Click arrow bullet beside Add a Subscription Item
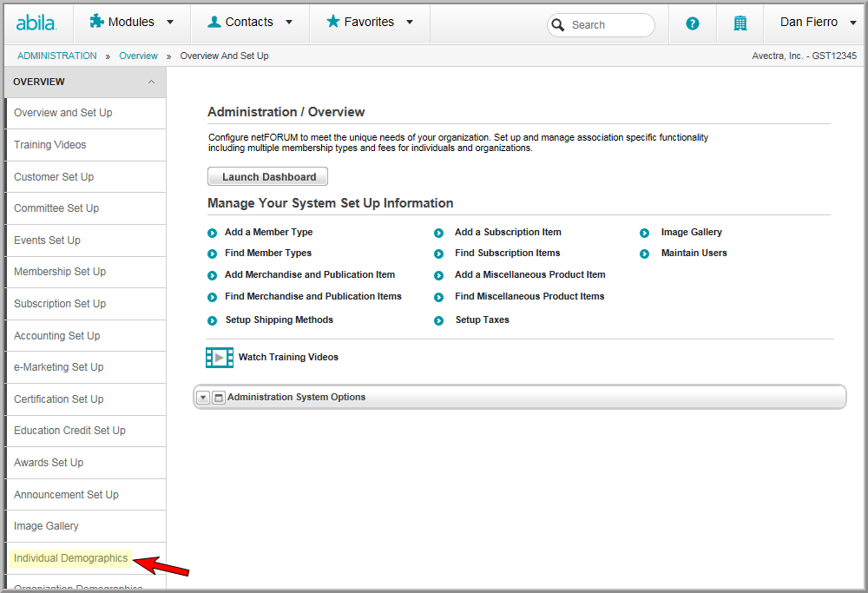The height and width of the screenshot is (593, 868). point(438,233)
